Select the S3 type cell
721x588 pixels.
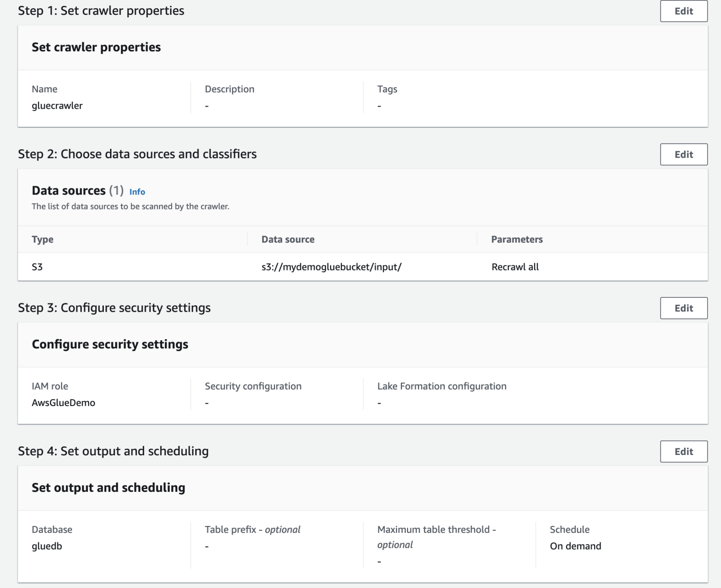coord(37,267)
